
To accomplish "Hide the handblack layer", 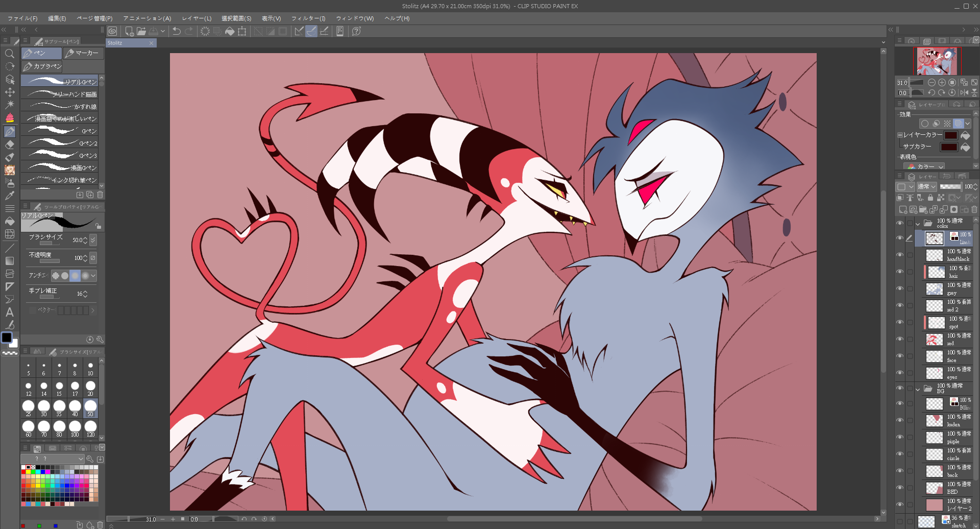I will [900, 255].
